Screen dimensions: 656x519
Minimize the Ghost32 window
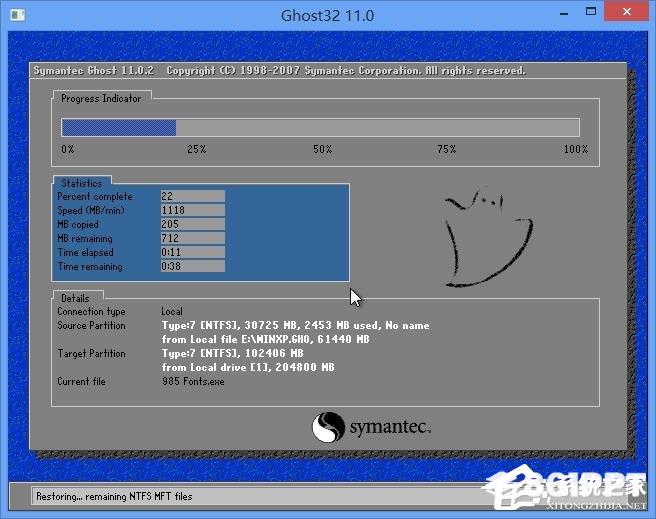tap(564, 13)
